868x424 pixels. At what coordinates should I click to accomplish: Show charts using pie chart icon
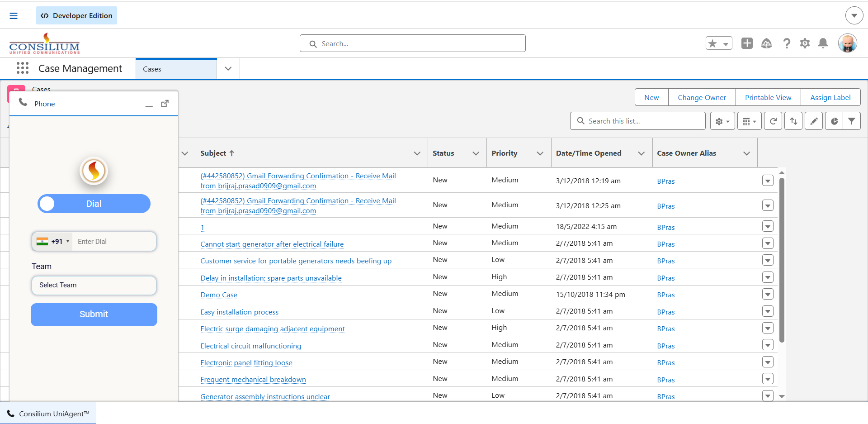pyautogui.click(x=834, y=121)
